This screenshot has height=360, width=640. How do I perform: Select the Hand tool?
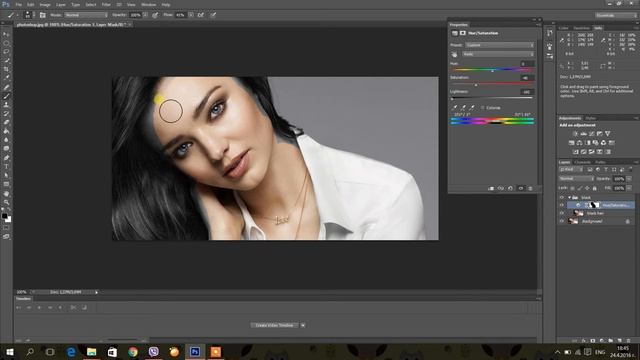(6, 193)
